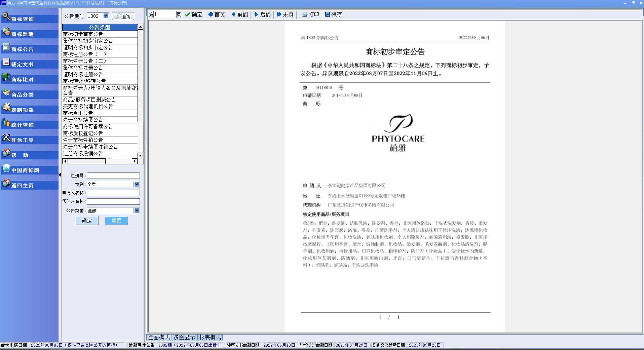Viewport: 644px width, 350px height.
Task: Open 裁定文书 ruling documents in sidebar
Action: (30, 63)
